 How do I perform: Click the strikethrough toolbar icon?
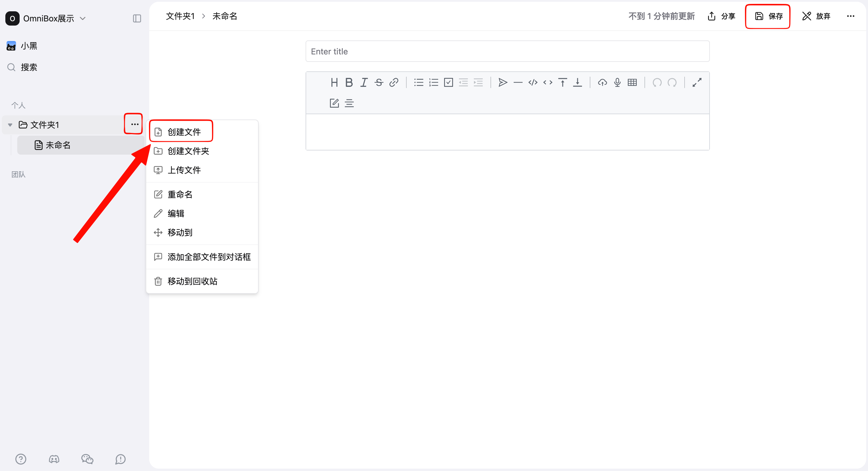tap(379, 83)
